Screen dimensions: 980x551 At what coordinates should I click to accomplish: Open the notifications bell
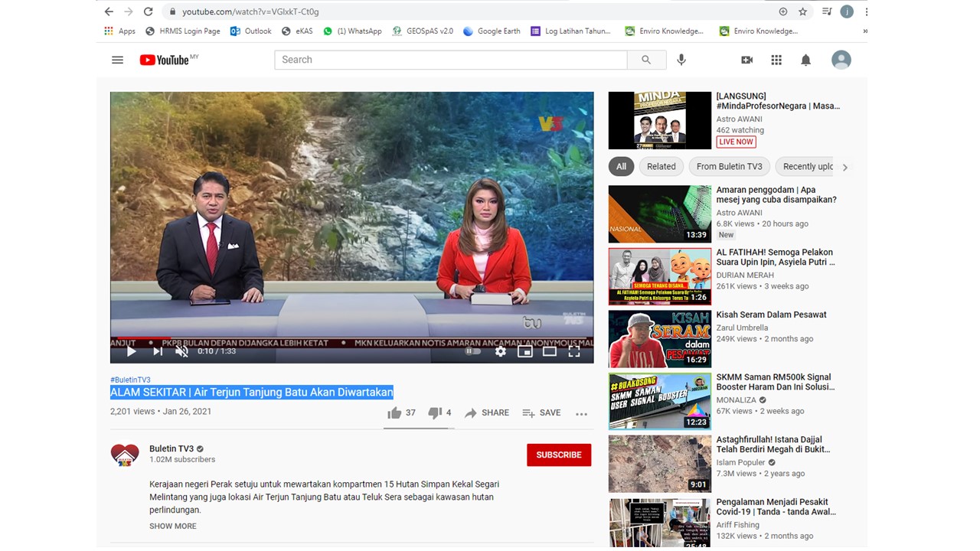805,60
